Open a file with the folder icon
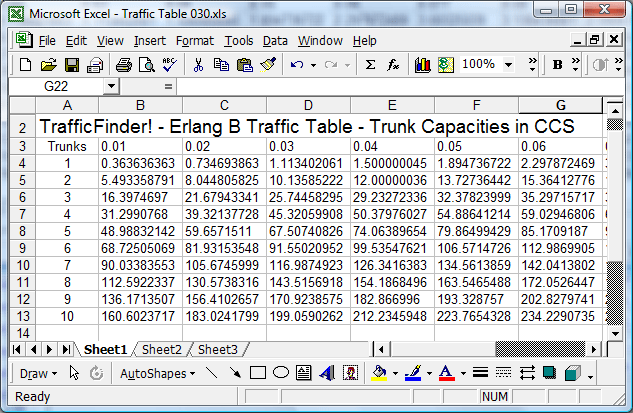 tap(48, 65)
